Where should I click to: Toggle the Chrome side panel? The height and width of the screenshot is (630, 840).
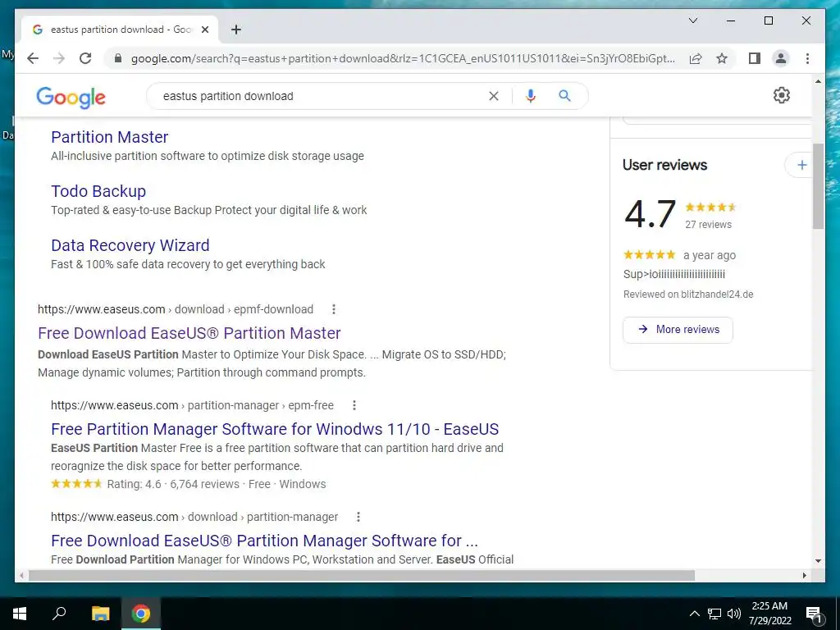pos(755,58)
